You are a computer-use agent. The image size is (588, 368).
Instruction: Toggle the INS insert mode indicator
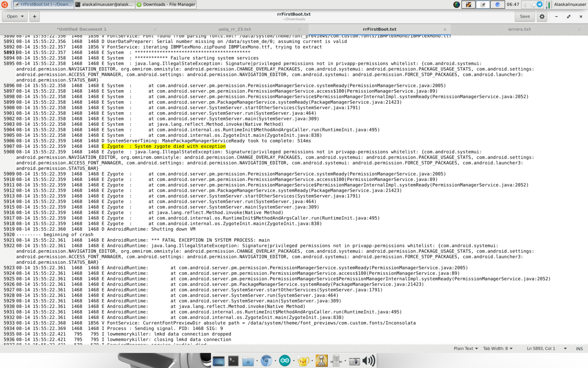tap(579, 348)
